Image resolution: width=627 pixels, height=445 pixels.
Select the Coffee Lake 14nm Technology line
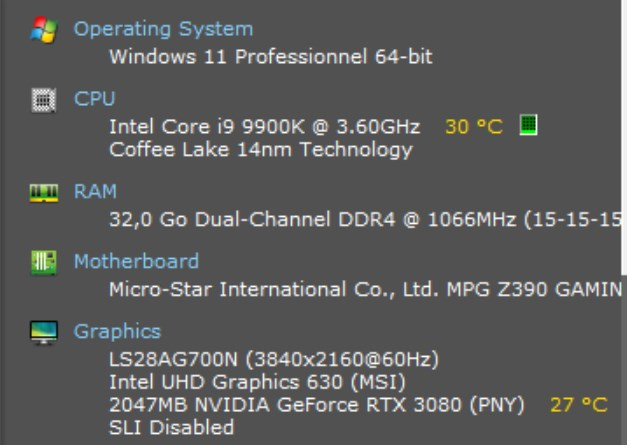point(261,150)
